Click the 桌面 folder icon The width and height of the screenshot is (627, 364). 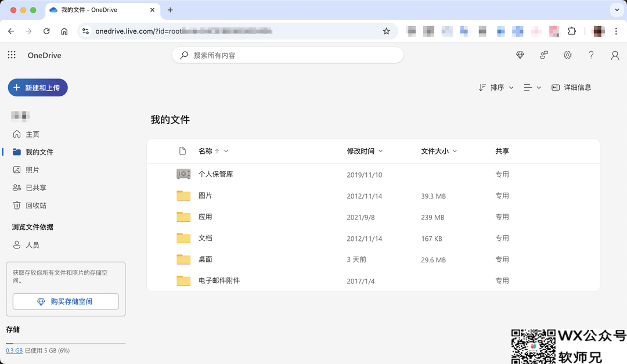tap(183, 259)
